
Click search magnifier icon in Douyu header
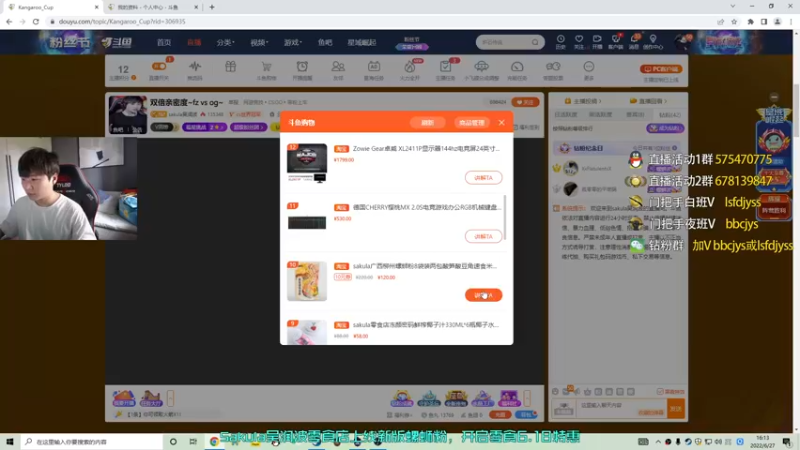tap(535, 42)
